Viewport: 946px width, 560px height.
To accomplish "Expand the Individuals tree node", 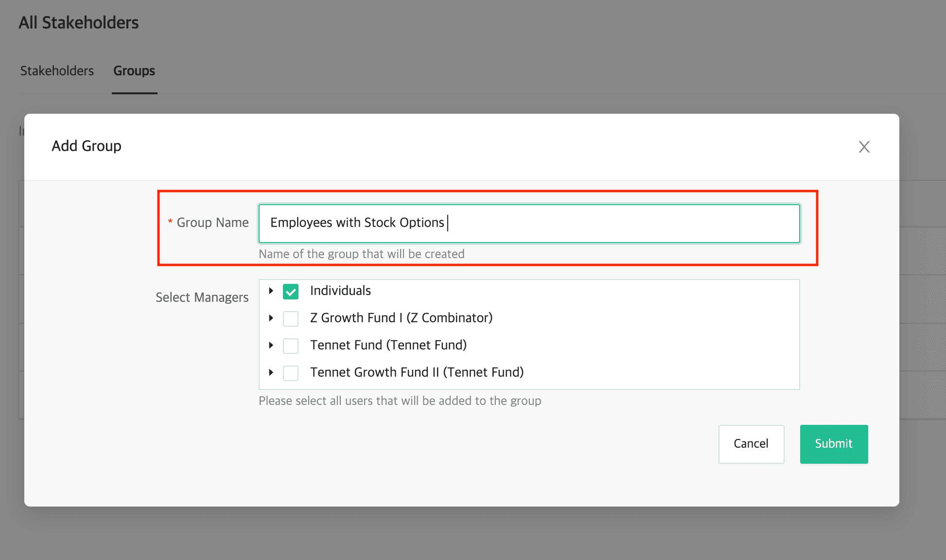I will click(x=271, y=291).
